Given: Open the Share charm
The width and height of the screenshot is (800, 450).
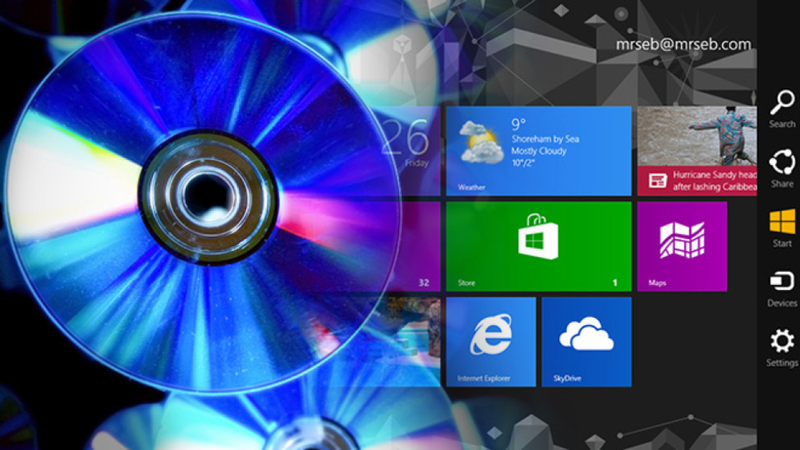Looking at the screenshot, I should 782,168.
